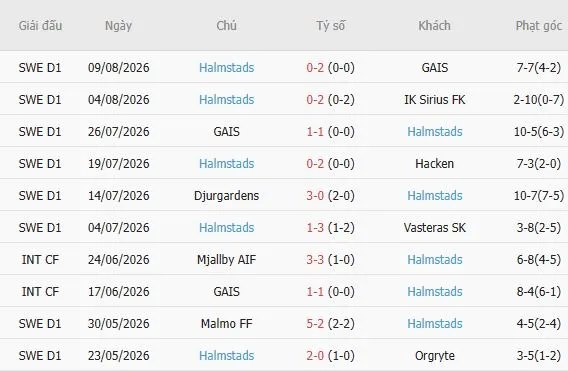Click the Tỷ số column header
The width and height of the screenshot is (568, 371).
point(330,26)
